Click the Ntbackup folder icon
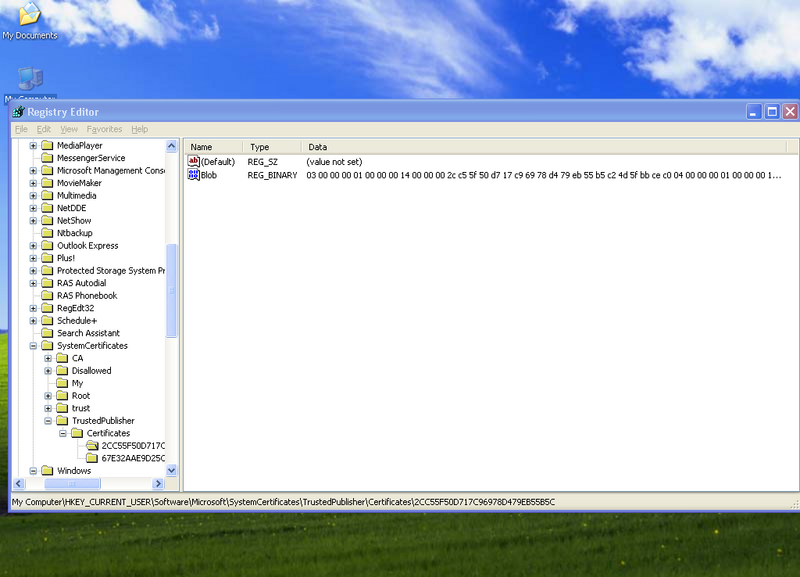This screenshot has height=577, width=800. pyautogui.click(x=47, y=233)
